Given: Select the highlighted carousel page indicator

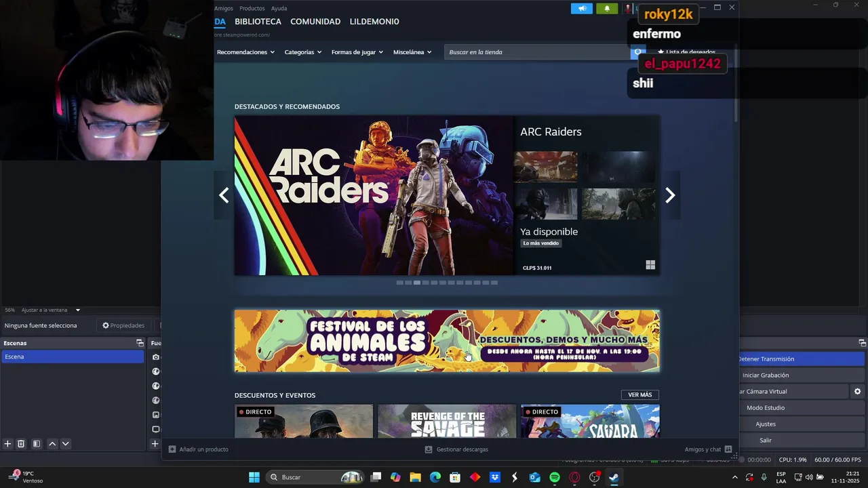Looking at the screenshot, I should [416, 283].
